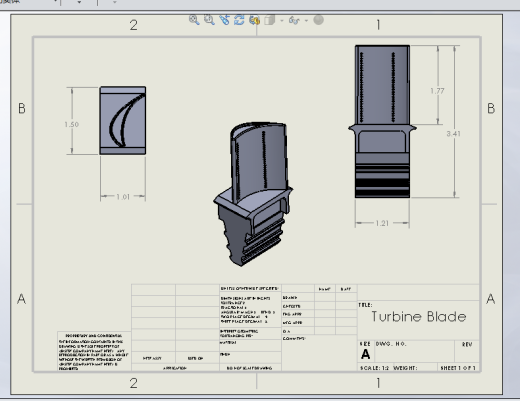Click the 'NEXT ASSY' cell
Viewport: 520px width, 401px height.
[x=152, y=358]
